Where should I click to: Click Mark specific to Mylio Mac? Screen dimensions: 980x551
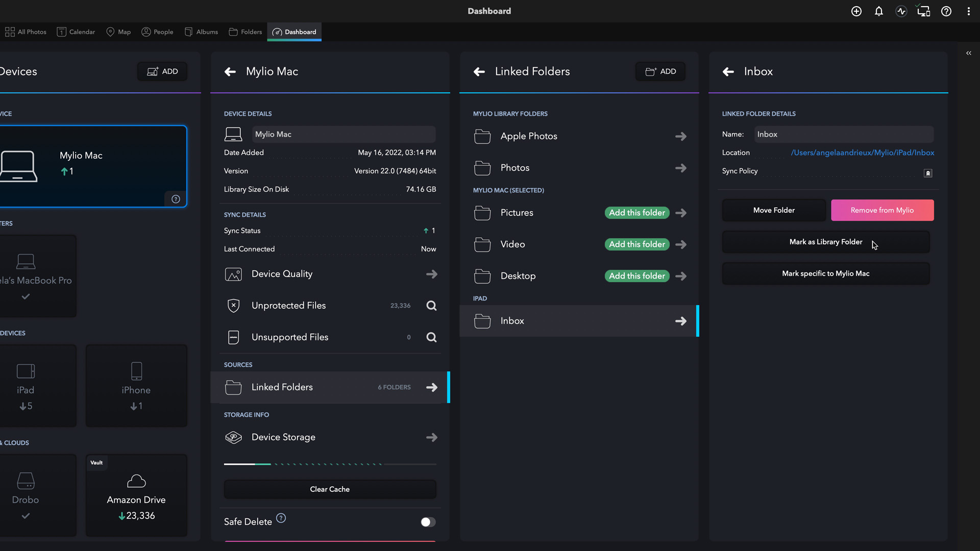coord(826,273)
